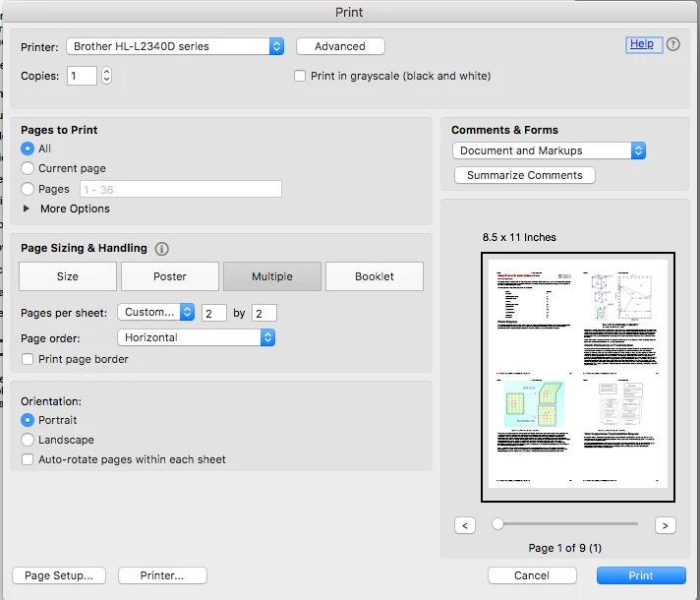The width and height of the screenshot is (700, 600).
Task: Click the preview page slider handle
Action: pos(497,523)
